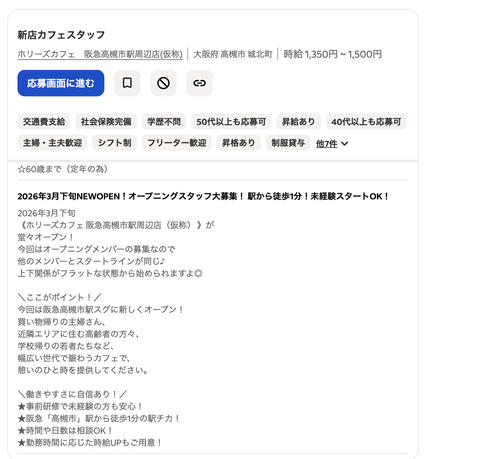
Task: Click the 堂々オープン！ line
Action: coord(45,237)
